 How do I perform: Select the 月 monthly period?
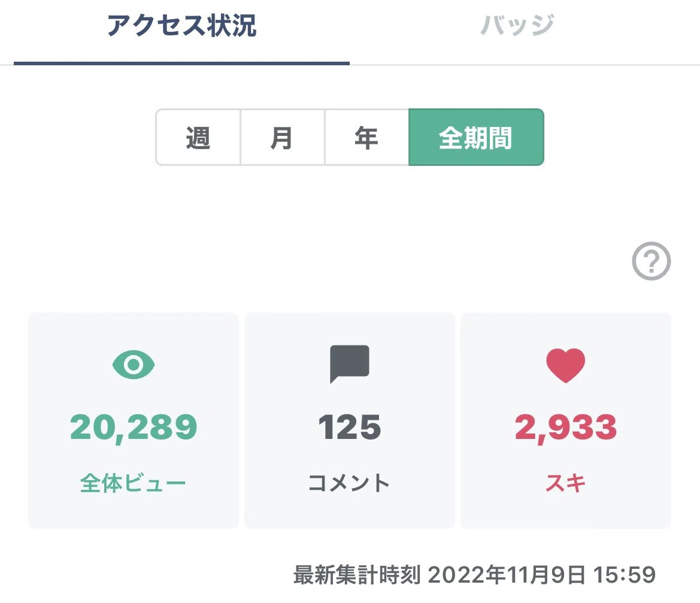[283, 137]
